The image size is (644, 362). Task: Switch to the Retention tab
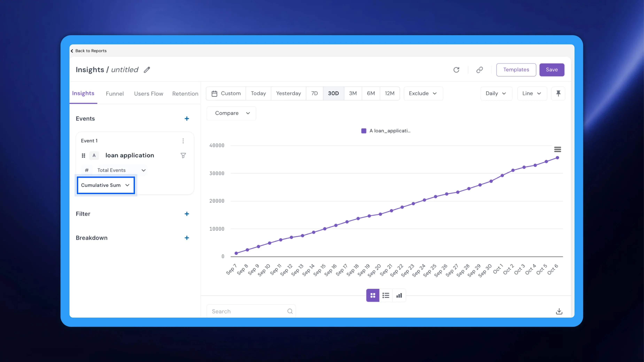(x=185, y=94)
